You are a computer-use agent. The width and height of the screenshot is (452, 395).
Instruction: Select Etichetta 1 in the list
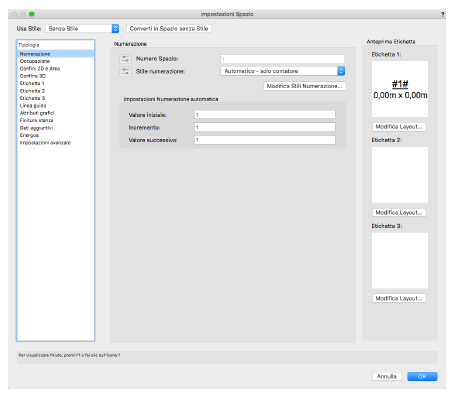point(56,83)
